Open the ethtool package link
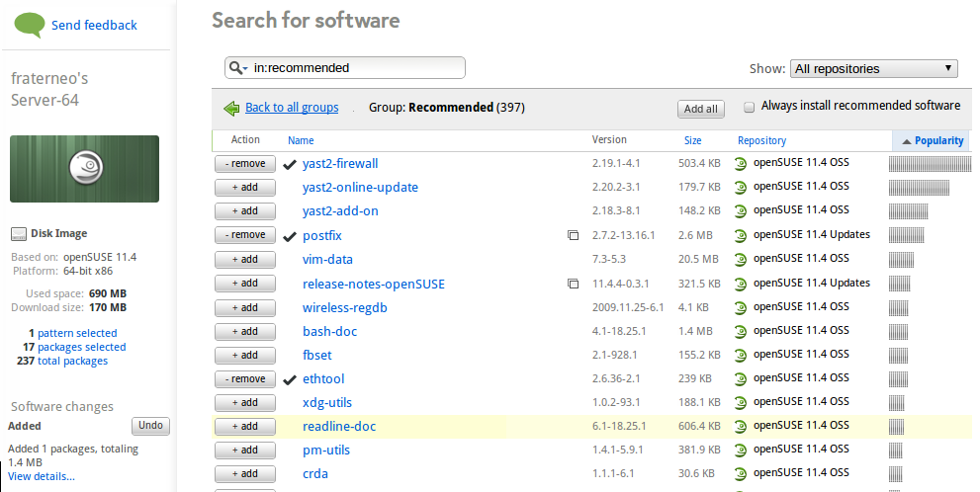The height and width of the screenshot is (492, 980). click(323, 379)
